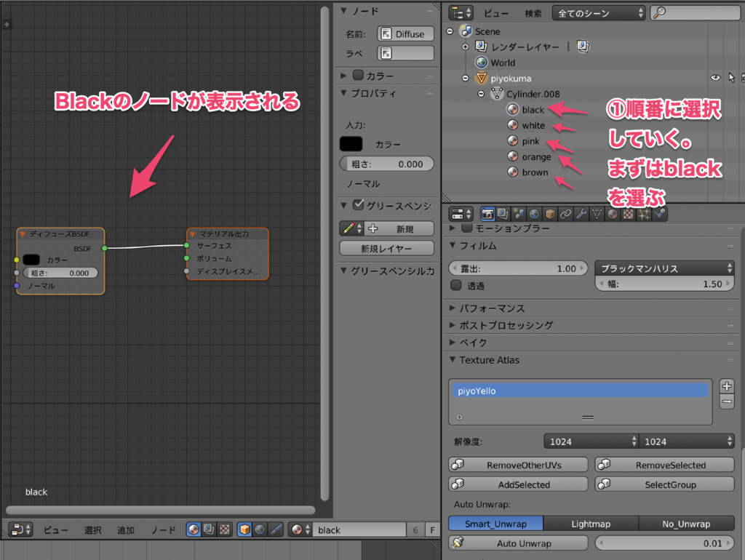Screen dimensions: 745x560
Task: Expand the レンダーレイヤー outliner row
Action: pos(466,47)
